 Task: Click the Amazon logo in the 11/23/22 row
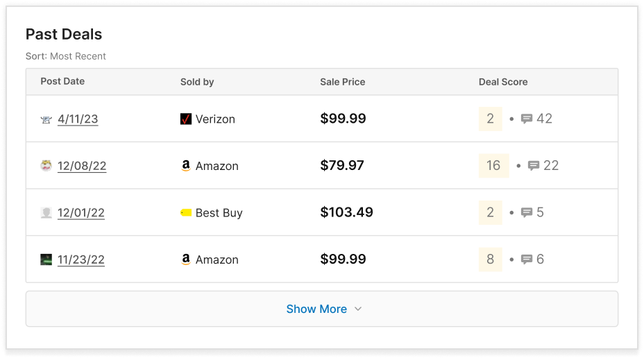coord(186,259)
